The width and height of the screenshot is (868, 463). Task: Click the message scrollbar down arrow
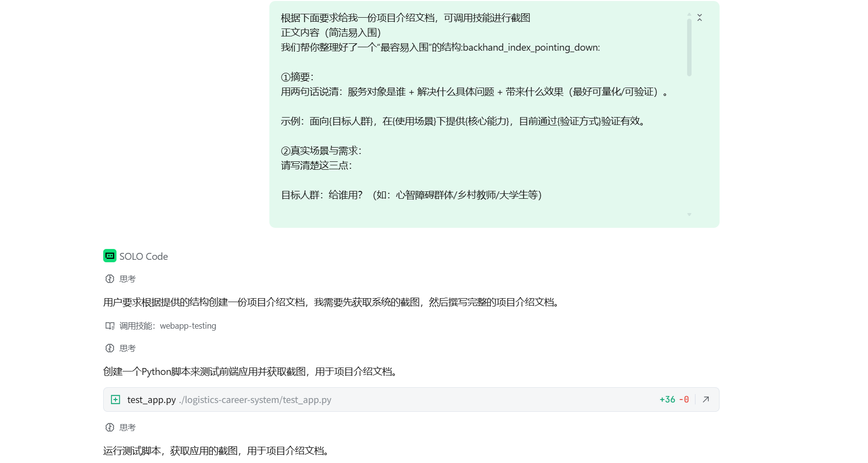tap(689, 215)
